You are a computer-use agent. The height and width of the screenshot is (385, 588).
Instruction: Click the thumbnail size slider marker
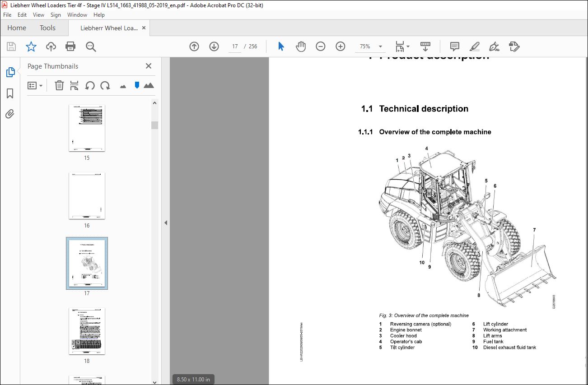click(137, 85)
